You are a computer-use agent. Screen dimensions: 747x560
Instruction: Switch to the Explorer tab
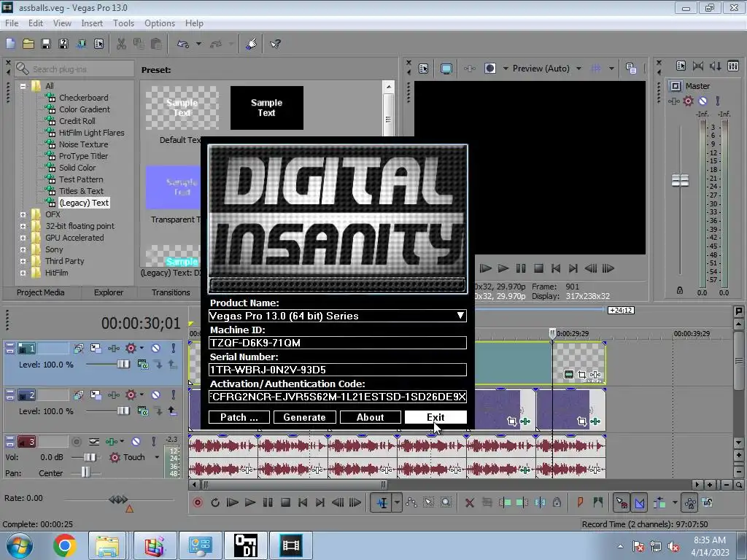109,292
